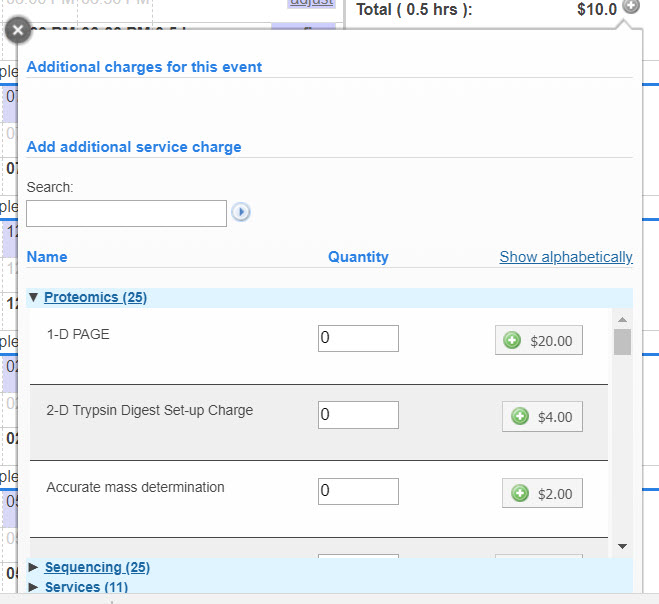Click the 2-D Trypsin Digest quantity field
This screenshot has width=659, height=604.
click(x=358, y=415)
